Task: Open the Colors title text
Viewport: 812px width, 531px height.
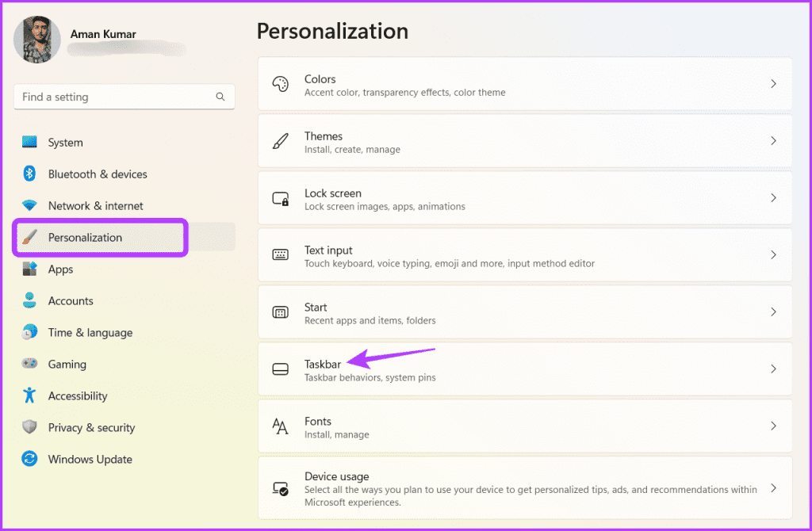Action: 320,79
